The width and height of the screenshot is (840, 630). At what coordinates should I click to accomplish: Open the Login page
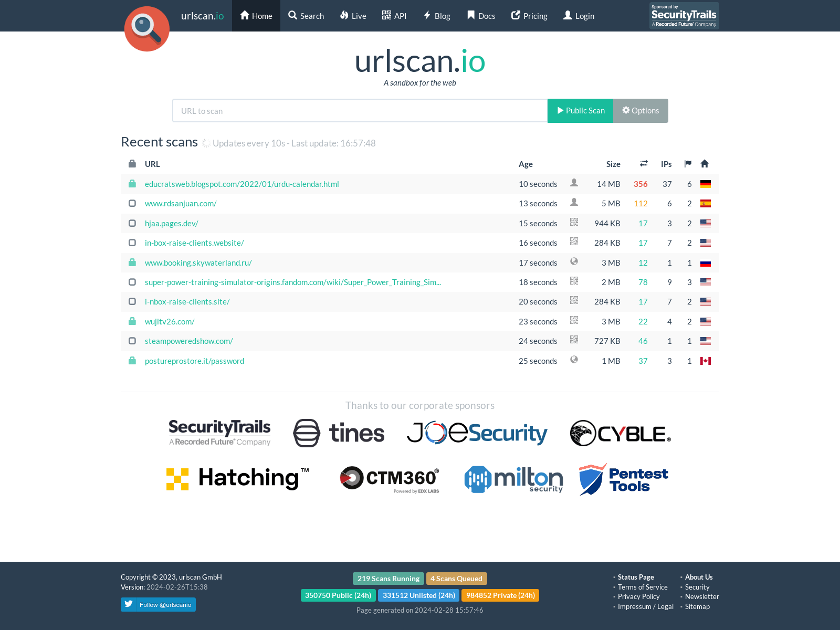pos(579,16)
